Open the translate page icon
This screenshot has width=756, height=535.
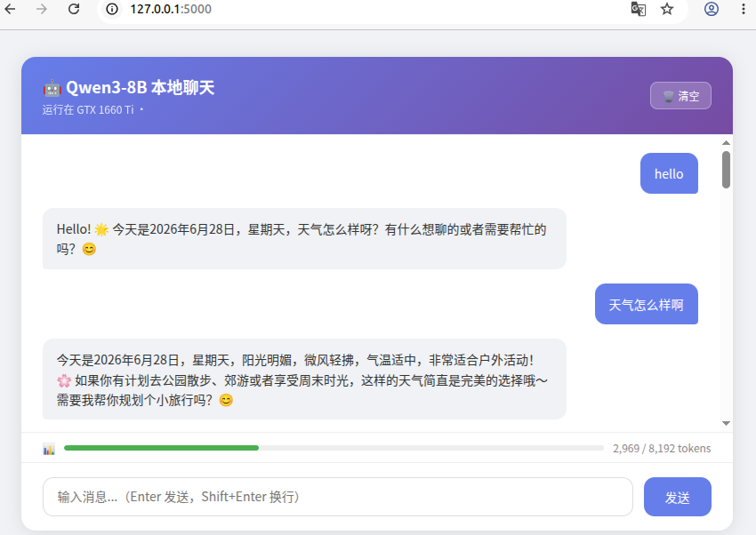(639, 9)
